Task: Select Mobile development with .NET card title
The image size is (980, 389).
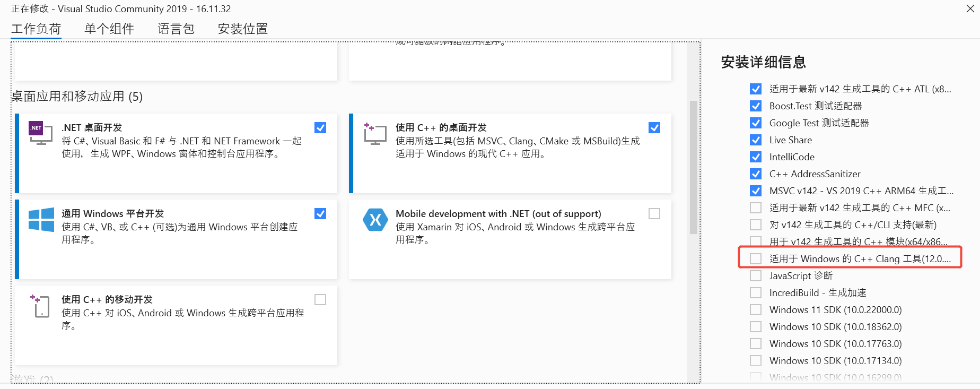Action: [x=498, y=214]
